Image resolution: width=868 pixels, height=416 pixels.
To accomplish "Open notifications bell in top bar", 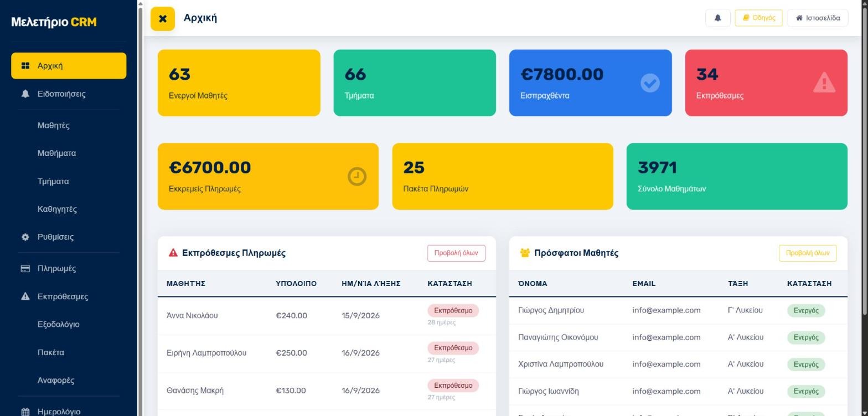I will coord(718,18).
